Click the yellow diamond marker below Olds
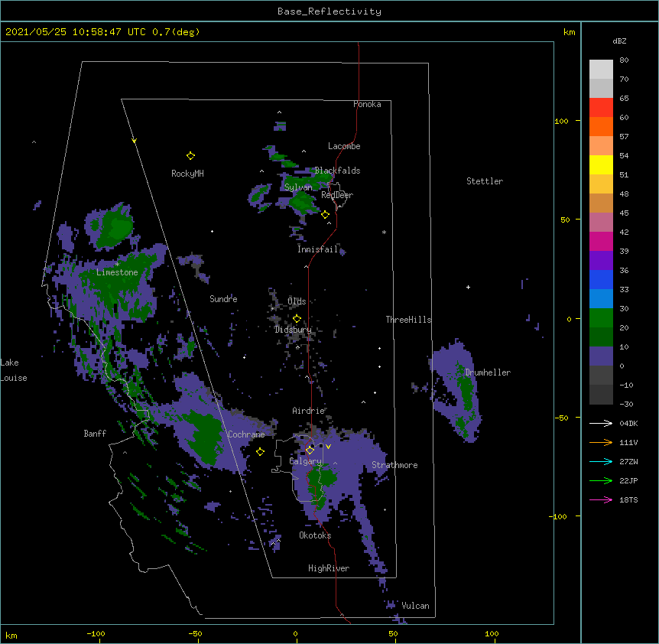 [297, 318]
